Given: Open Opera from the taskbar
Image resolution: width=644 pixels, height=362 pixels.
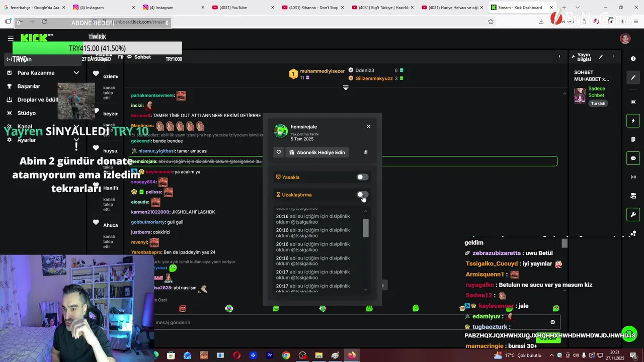Looking at the screenshot, I should pyautogui.click(x=236, y=355).
